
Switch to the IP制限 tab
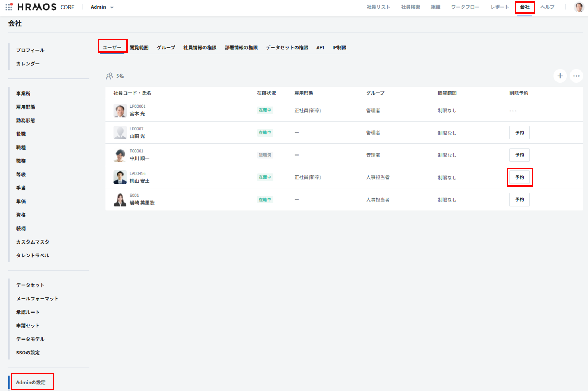339,47
